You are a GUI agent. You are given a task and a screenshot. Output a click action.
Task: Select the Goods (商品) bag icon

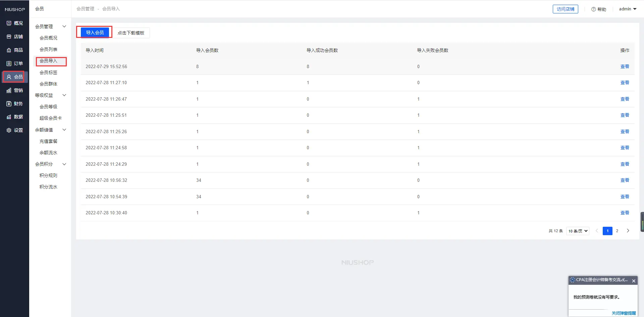coord(9,50)
